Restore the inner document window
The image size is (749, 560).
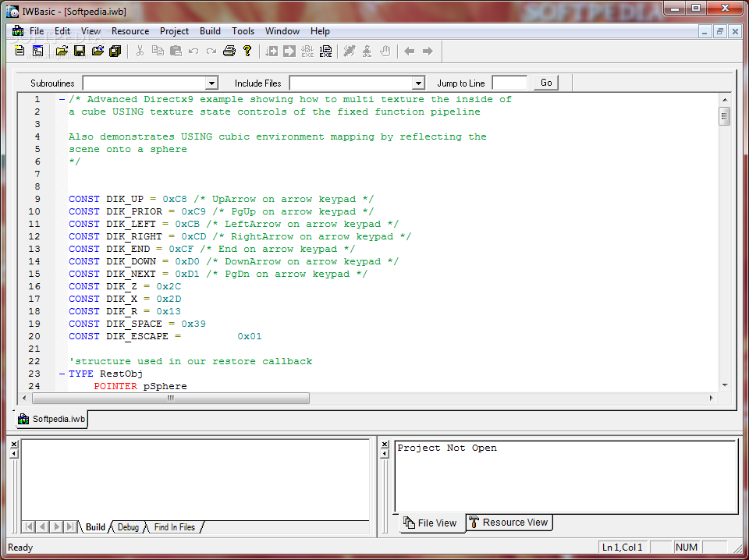pyautogui.click(x=720, y=31)
